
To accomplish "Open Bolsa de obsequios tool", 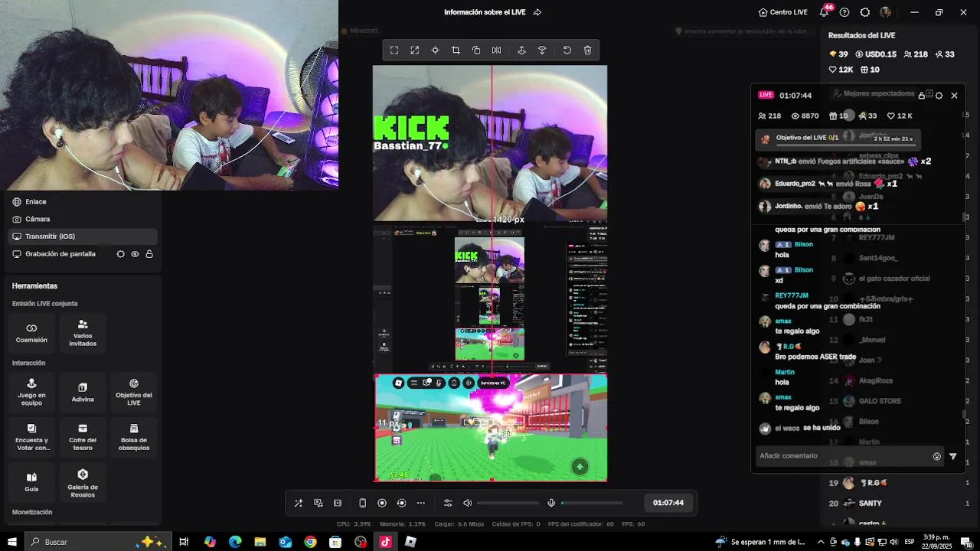I will pos(134,437).
